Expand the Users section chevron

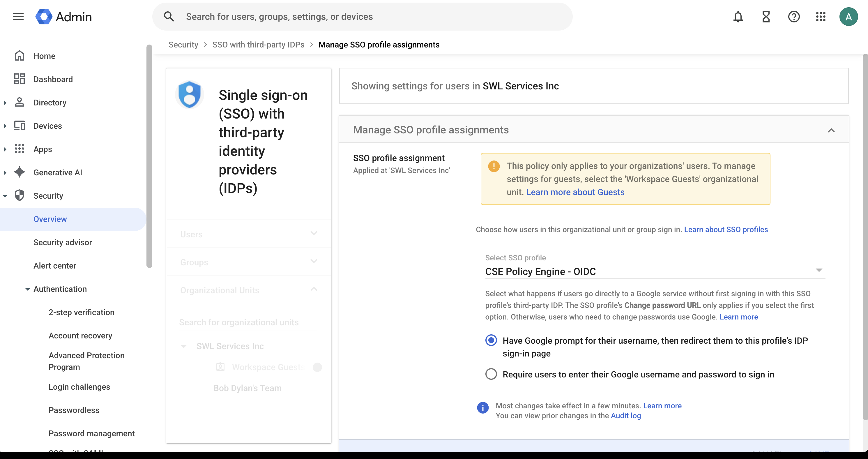click(x=314, y=233)
